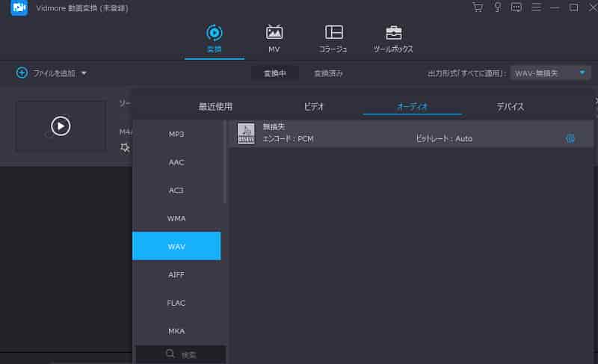Select MP3 in the format list
This screenshot has height=364, width=598.
(176, 135)
